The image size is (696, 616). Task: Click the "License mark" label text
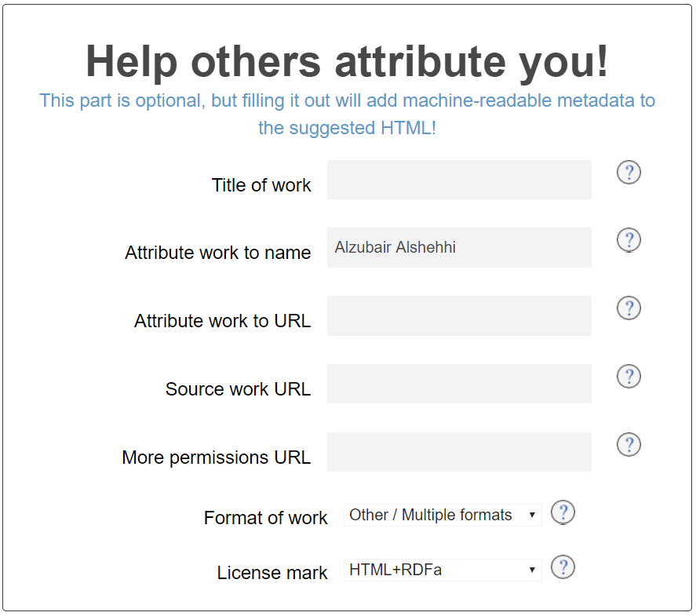pos(271,573)
